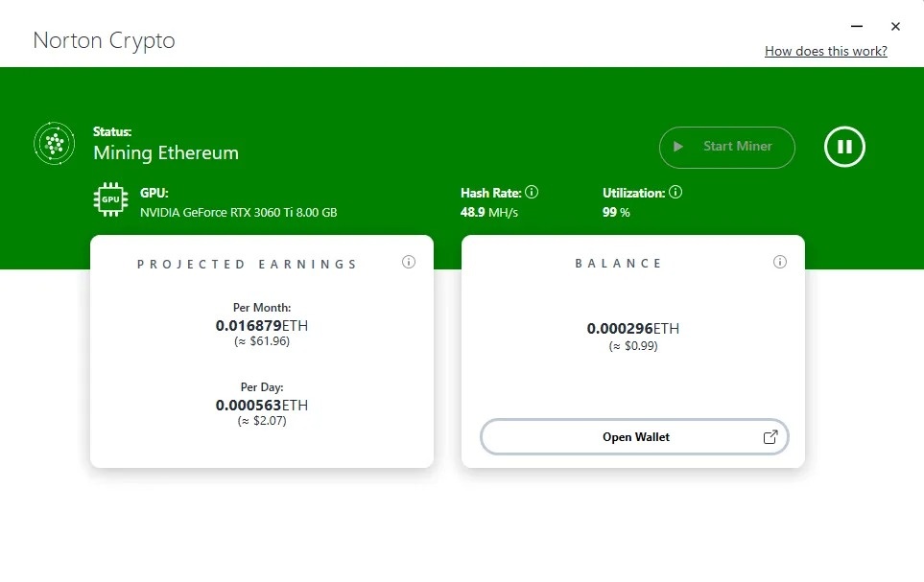This screenshot has width=924, height=582.
Task: Select the Balance panel header
Action: point(619,262)
